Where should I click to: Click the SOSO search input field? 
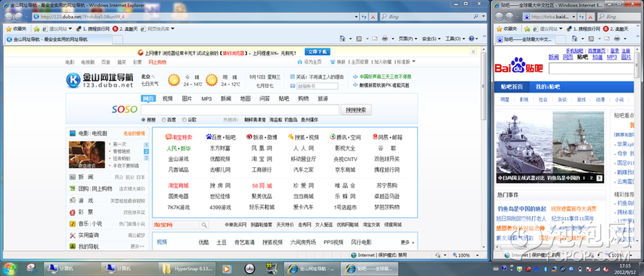pos(240,110)
